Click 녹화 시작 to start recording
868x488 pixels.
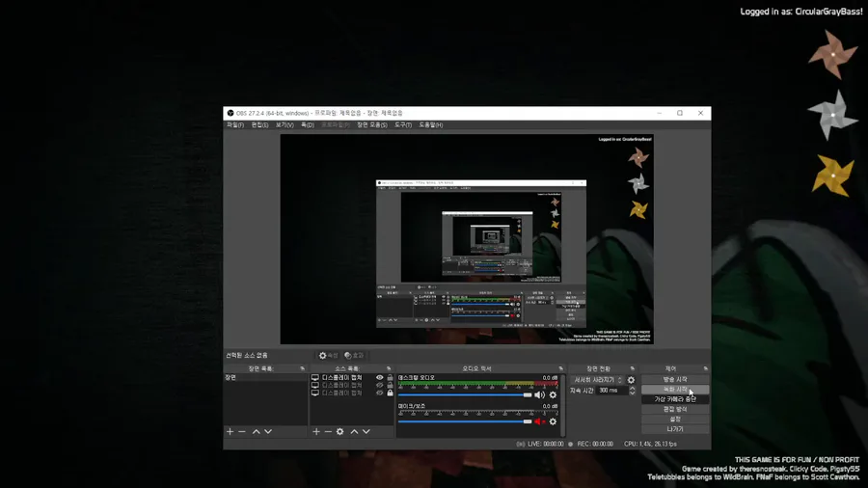(675, 390)
